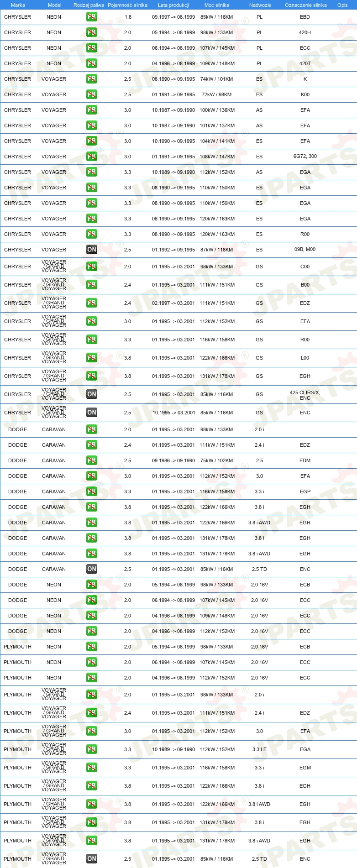
Task: Select the EGM engine code cell
Action: [x=305, y=768]
